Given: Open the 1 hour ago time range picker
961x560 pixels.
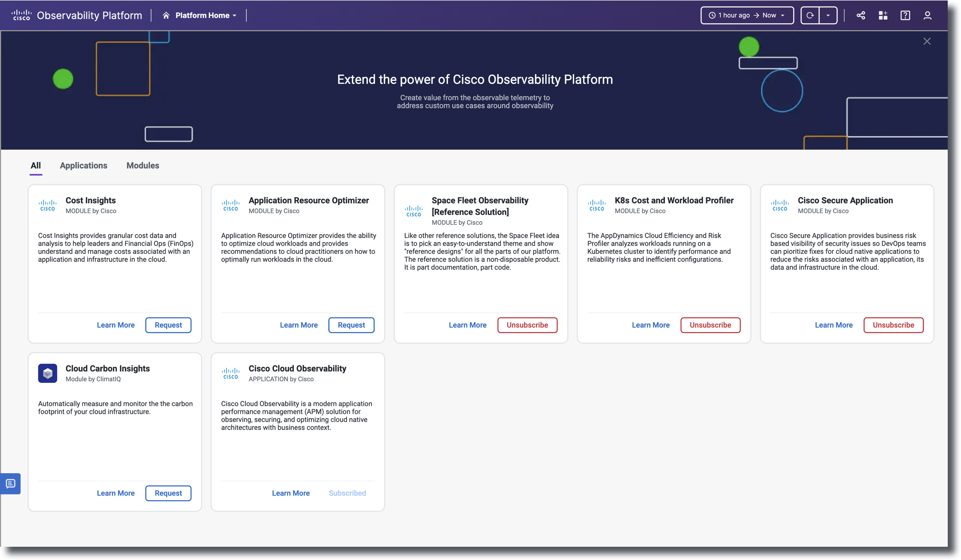Looking at the screenshot, I should pyautogui.click(x=747, y=15).
